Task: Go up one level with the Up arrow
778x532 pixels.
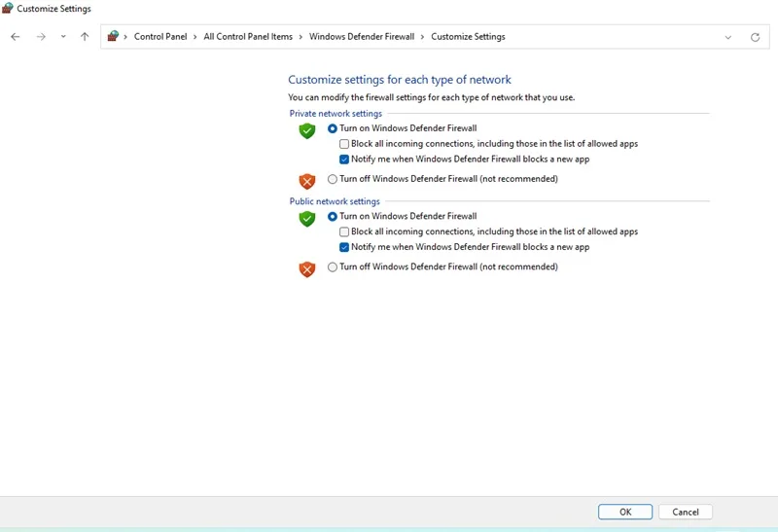Action: [85, 37]
